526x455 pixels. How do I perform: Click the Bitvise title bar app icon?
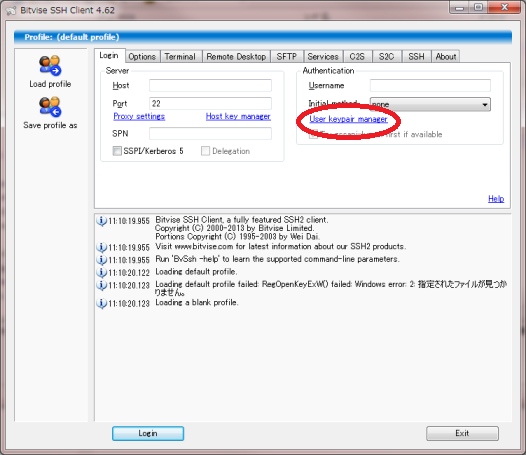[x=11, y=11]
